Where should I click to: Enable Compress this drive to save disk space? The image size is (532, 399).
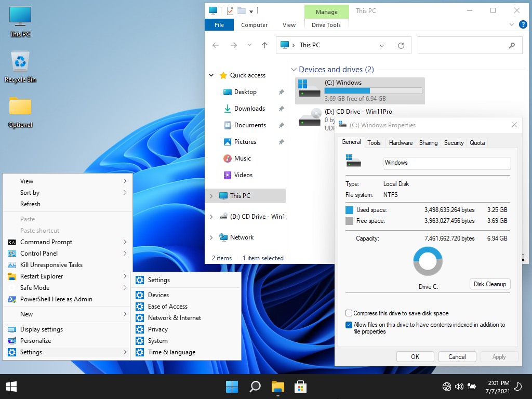coord(349,313)
